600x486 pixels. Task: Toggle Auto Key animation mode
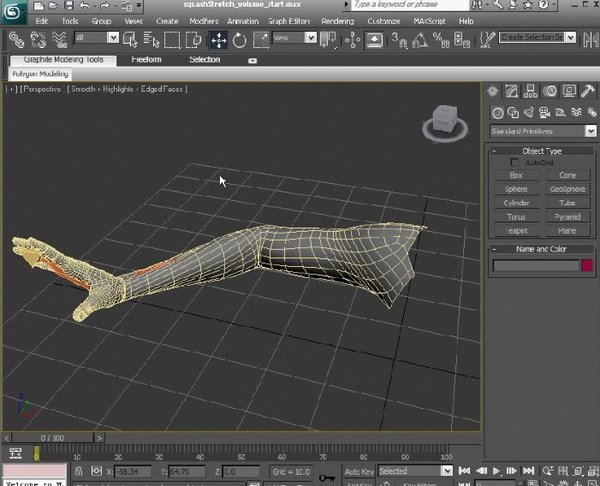click(x=358, y=471)
